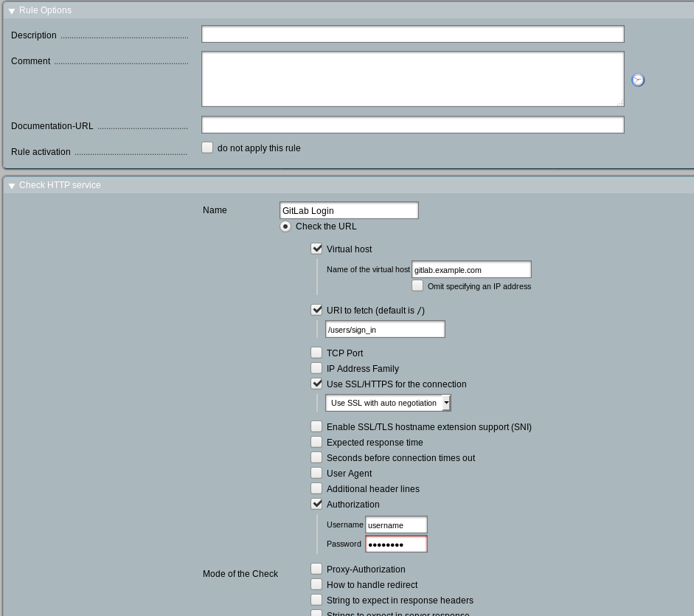Click the Description input field
This screenshot has height=616, width=694.
coord(412,35)
